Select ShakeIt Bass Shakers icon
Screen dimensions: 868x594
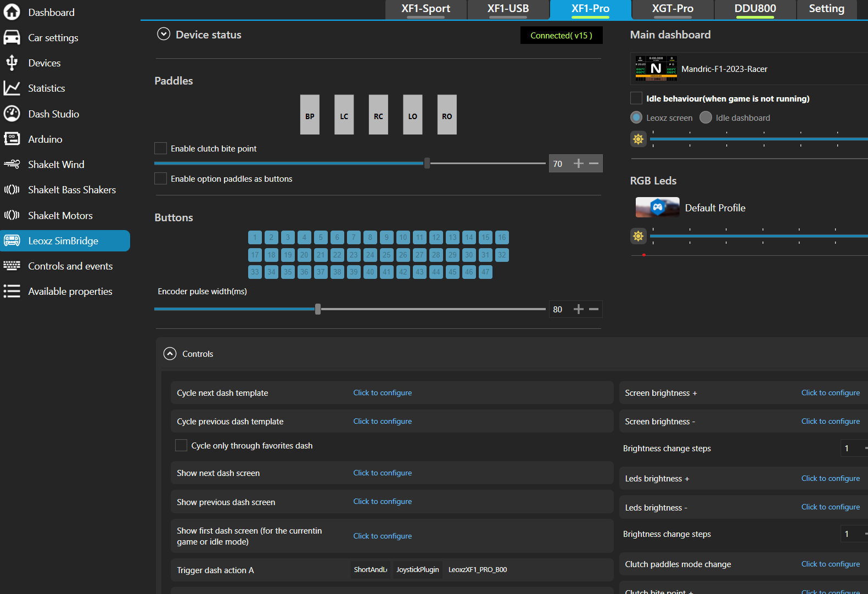tap(12, 189)
